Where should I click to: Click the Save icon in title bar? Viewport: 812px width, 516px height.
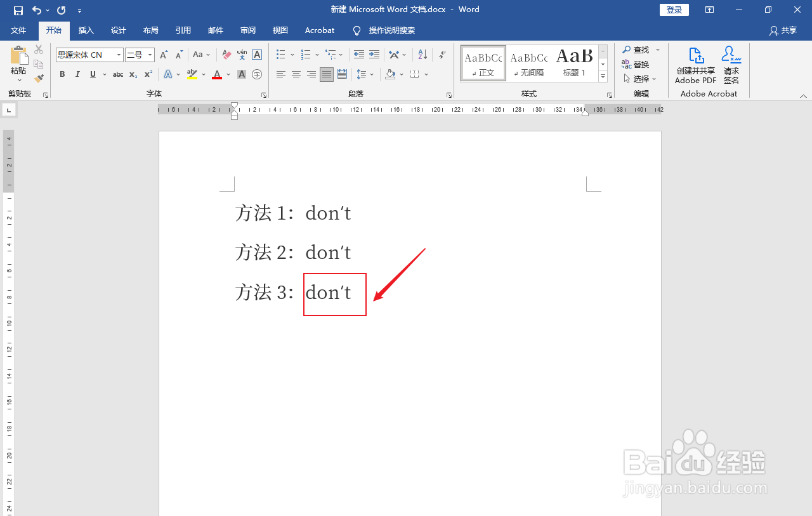pyautogui.click(x=18, y=10)
